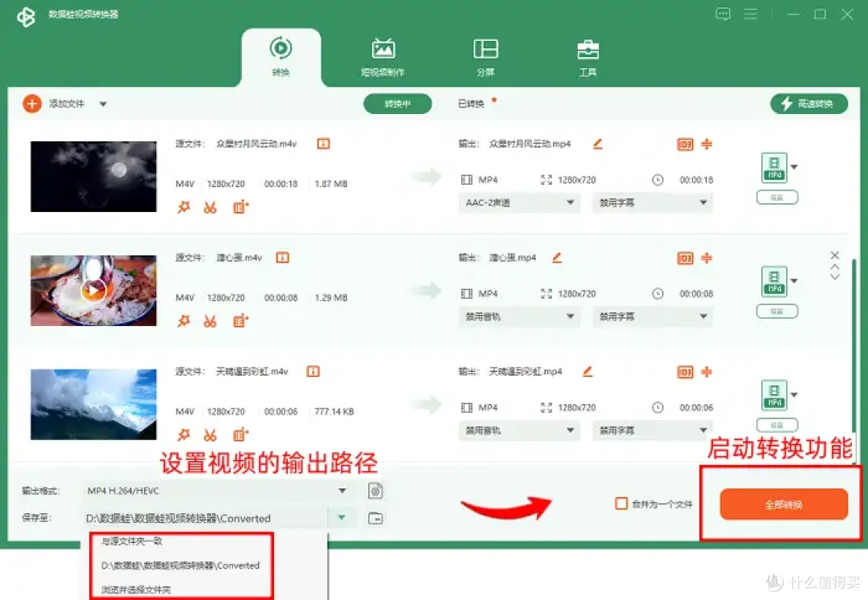Expand MP4 format picker arrow for 00:00:18 video
The height and width of the screenshot is (600, 868).
click(x=794, y=167)
